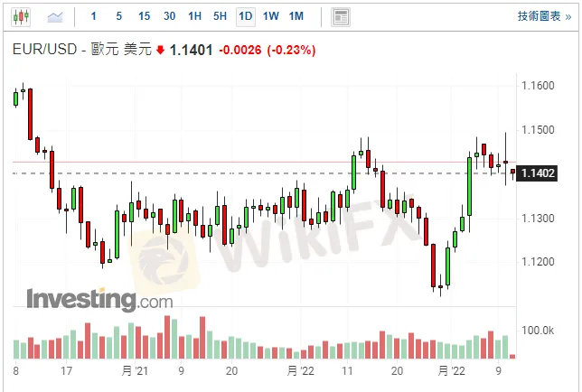
Task: Select the 1D daily timeframe
Action: [245, 16]
